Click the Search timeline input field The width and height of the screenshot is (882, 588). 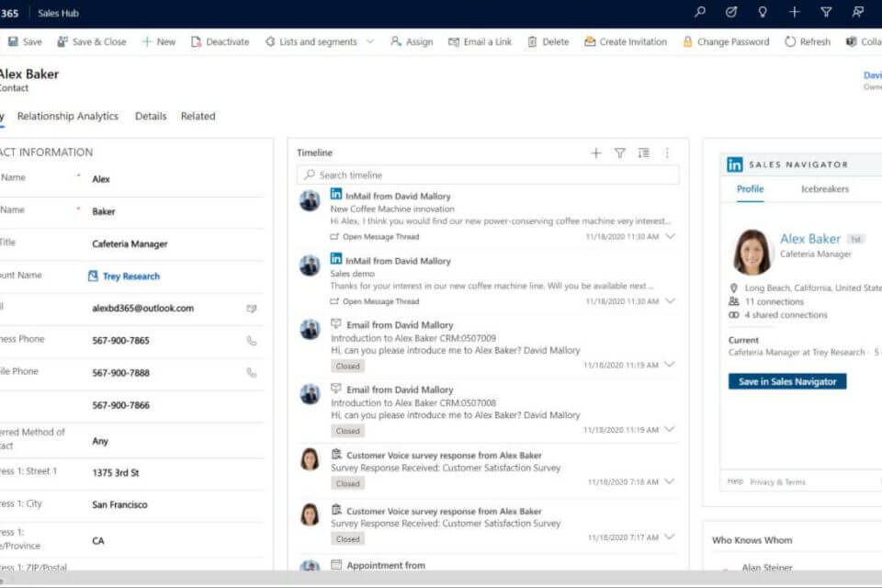[x=496, y=175]
